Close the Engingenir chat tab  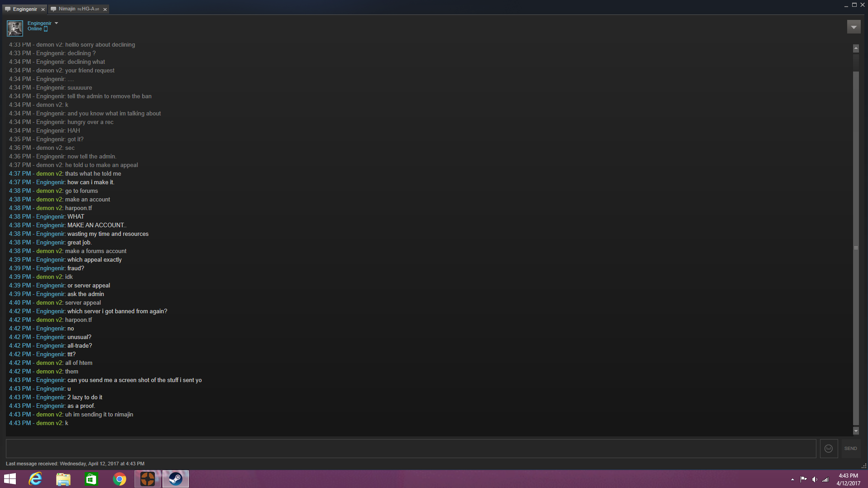(x=43, y=10)
